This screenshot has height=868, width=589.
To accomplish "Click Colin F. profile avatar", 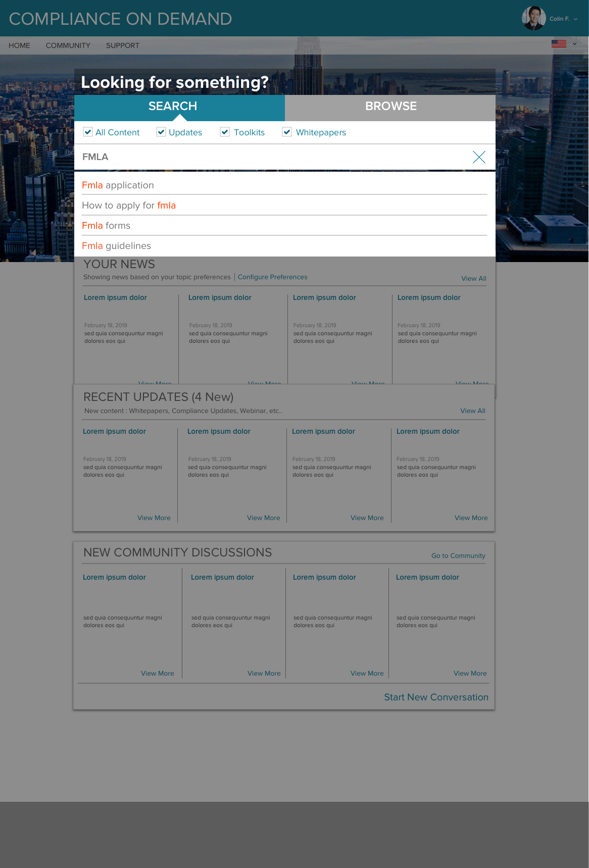I will (533, 18).
